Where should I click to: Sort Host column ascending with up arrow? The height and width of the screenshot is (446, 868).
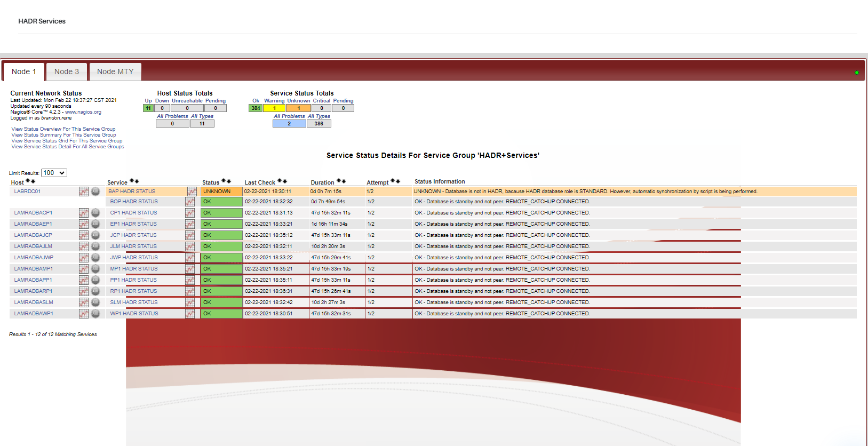(x=28, y=181)
